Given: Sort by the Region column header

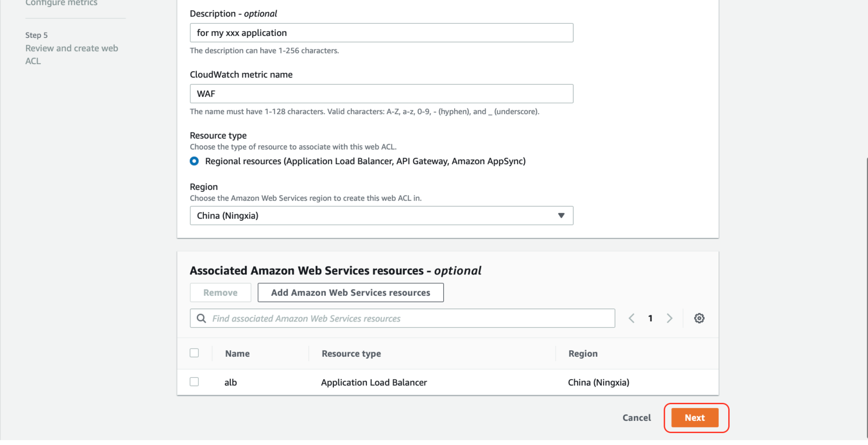Looking at the screenshot, I should click(x=583, y=353).
